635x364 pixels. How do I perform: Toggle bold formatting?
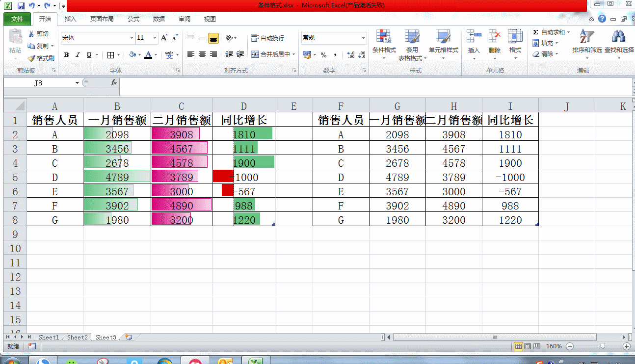(66, 55)
